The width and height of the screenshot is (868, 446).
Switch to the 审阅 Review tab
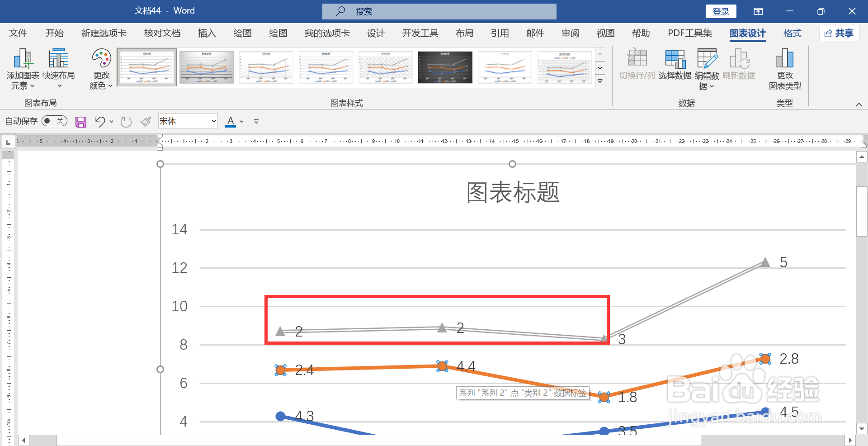click(x=571, y=33)
